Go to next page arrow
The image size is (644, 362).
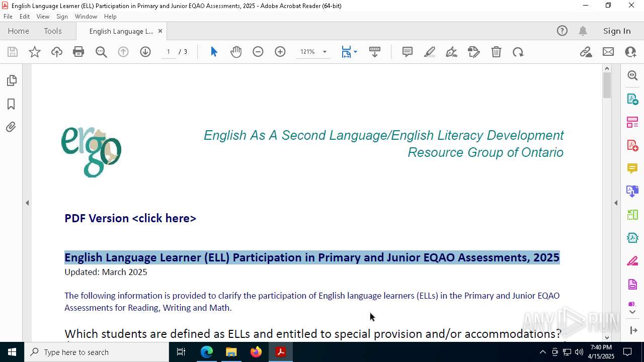[145, 52]
